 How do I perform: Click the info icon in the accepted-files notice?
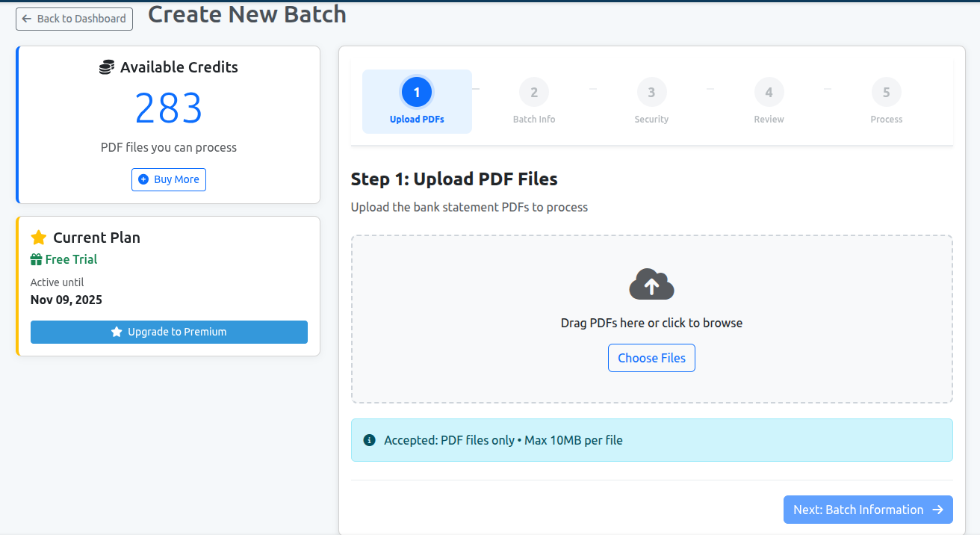(x=368, y=439)
